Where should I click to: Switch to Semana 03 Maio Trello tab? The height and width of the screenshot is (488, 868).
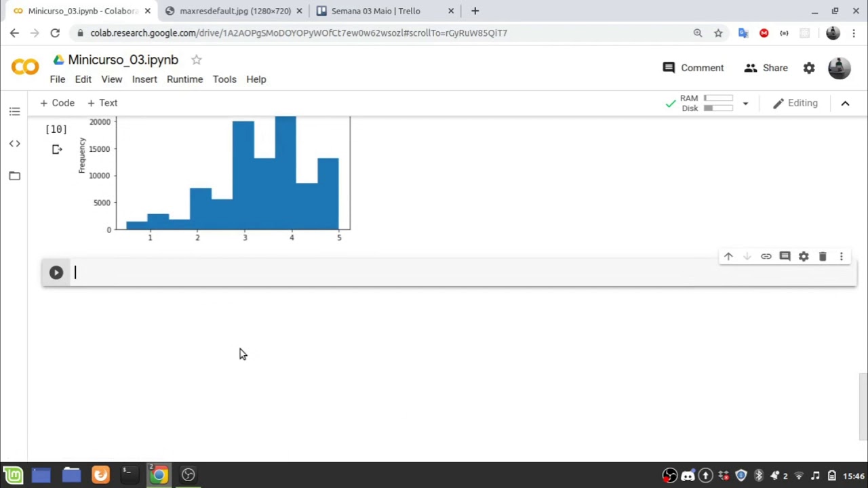pos(376,11)
